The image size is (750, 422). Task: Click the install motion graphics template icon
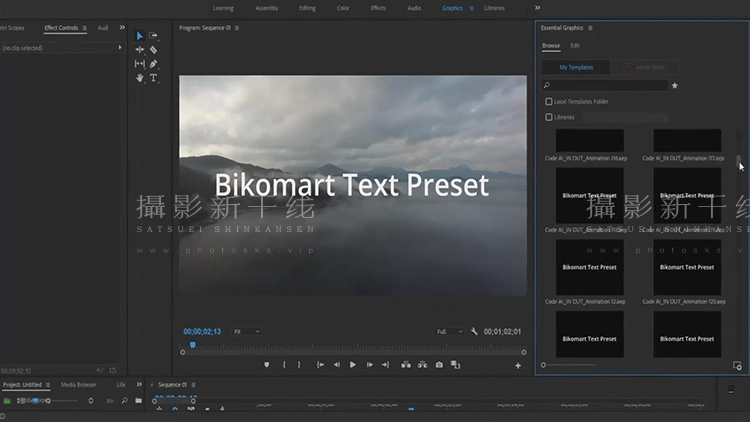pos(737,366)
